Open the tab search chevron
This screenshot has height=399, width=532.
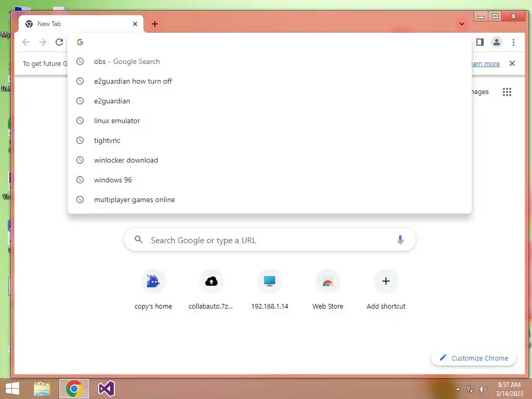coord(462,24)
